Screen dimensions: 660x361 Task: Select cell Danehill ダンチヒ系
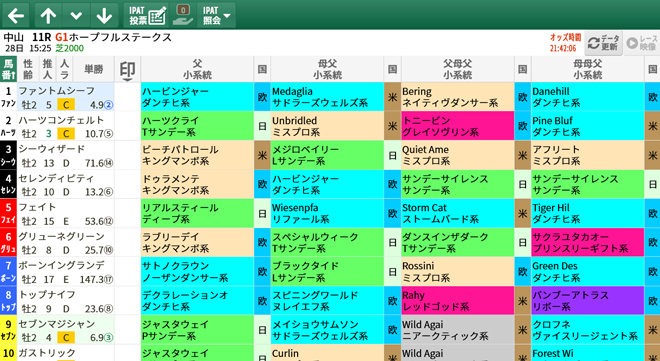(x=588, y=97)
